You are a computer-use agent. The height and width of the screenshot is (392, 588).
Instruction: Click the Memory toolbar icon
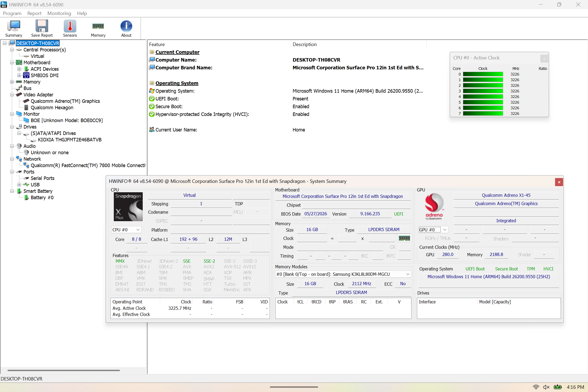coord(98,29)
